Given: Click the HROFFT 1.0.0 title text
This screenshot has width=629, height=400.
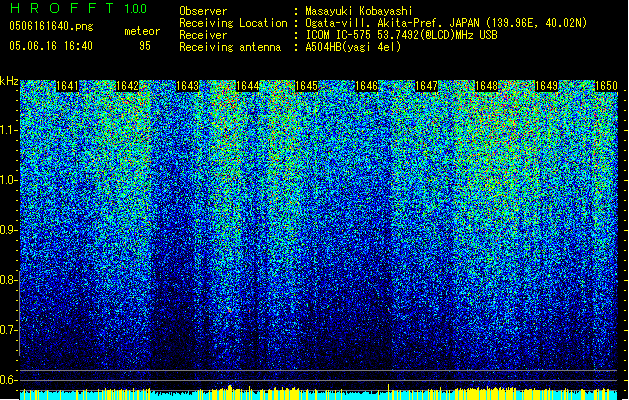Looking at the screenshot, I should (x=78, y=8).
